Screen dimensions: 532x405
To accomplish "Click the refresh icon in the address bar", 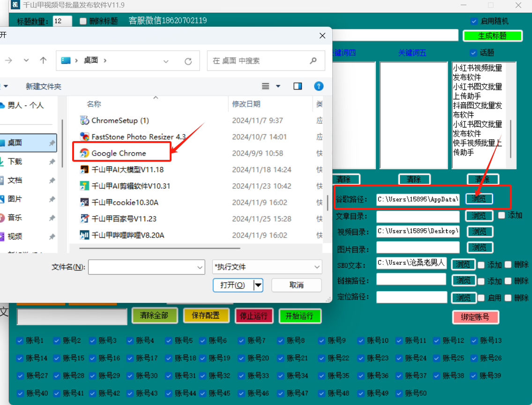I will [188, 61].
